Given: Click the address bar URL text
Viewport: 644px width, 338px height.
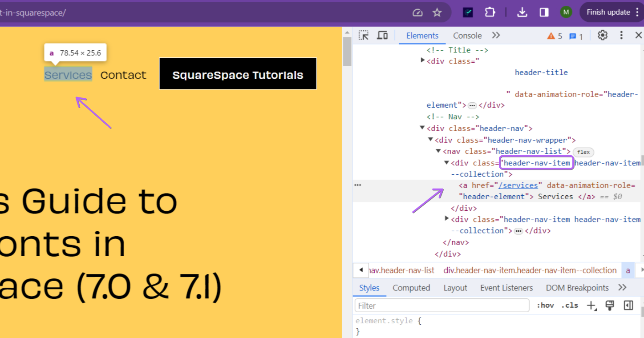Looking at the screenshot, I should 33,12.
